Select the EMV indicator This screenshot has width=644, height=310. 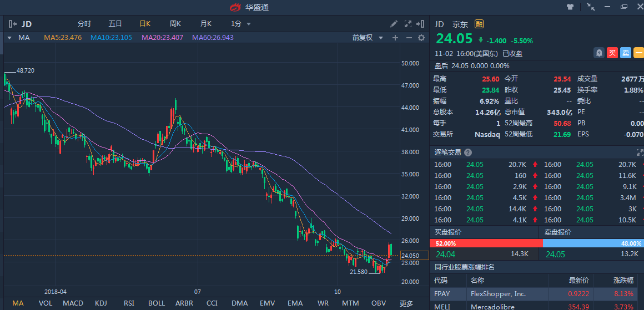click(x=268, y=303)
